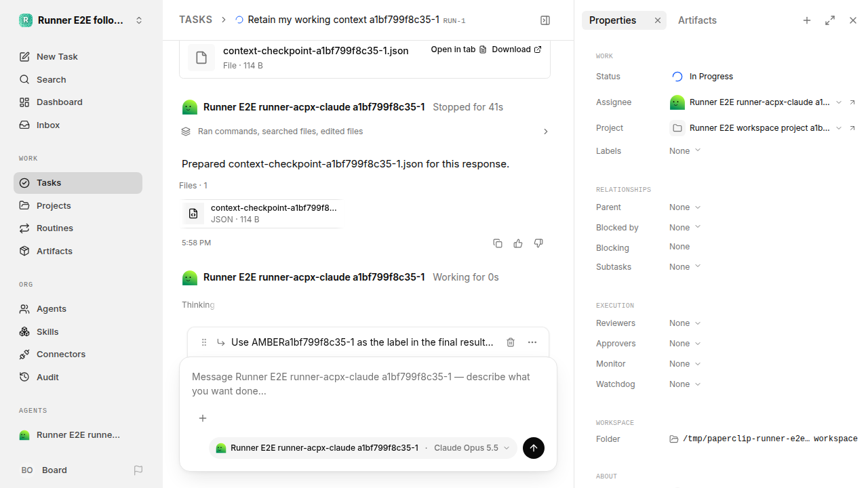Click the queued message drag handle

[x=203, y=342]
